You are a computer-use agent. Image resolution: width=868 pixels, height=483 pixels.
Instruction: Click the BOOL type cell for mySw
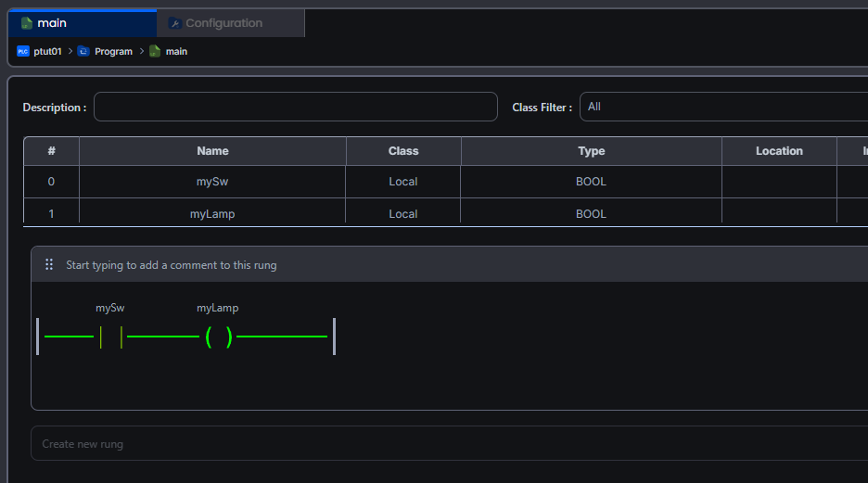[591, 182]
